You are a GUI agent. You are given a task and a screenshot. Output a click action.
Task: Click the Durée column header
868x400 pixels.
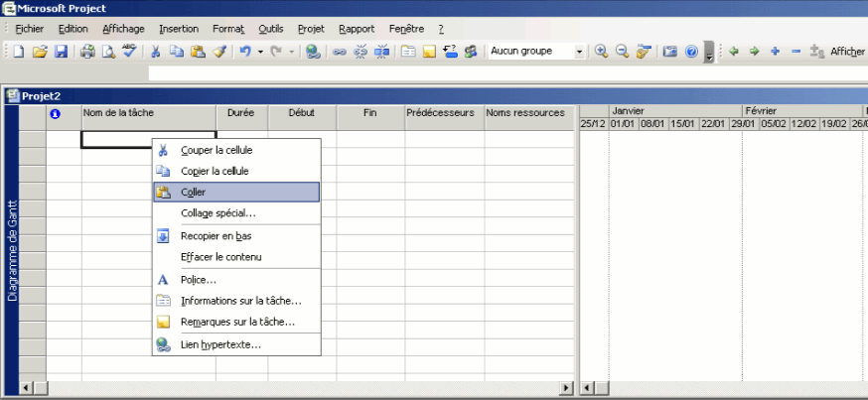coord(242,118)
